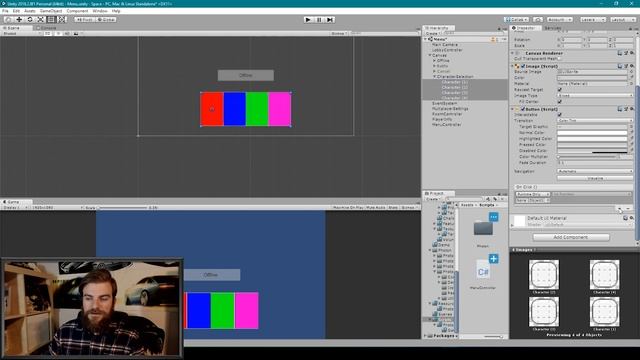Open Canvas Renderer gear settings icon
The width and height of the screenshot is (640, 360).
click(x=632, y=53)
